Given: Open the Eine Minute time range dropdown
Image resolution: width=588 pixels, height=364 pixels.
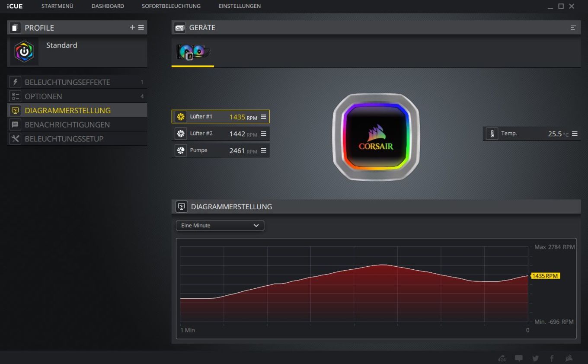Looking at the screenshot, I should [220, 226].
